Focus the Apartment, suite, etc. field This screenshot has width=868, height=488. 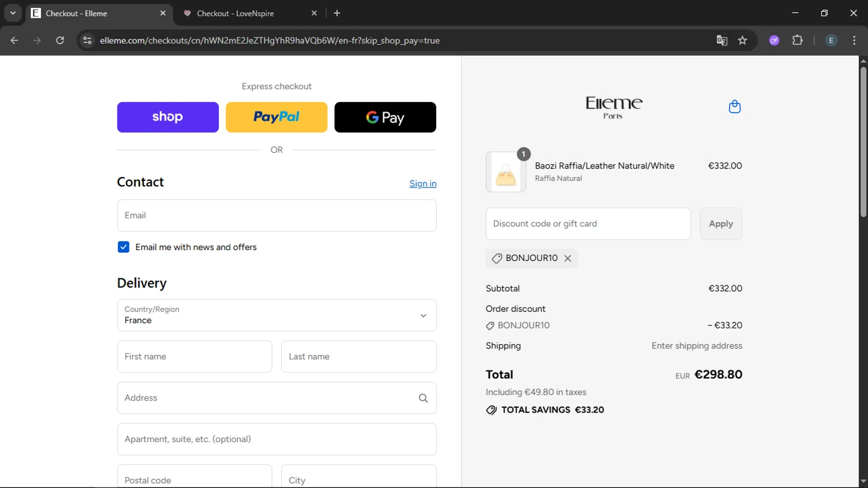point(277,439)
